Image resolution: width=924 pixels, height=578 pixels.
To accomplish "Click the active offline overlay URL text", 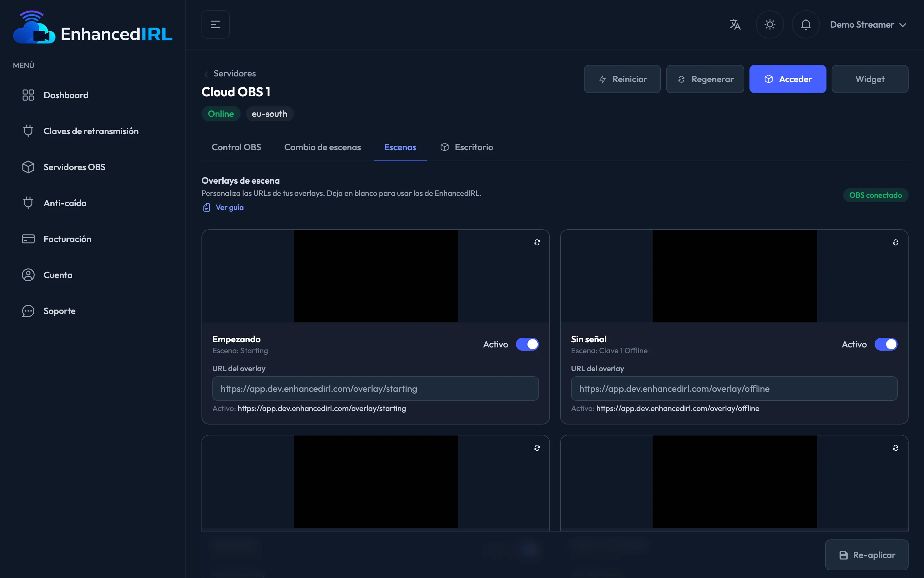I will click(677, 409).
